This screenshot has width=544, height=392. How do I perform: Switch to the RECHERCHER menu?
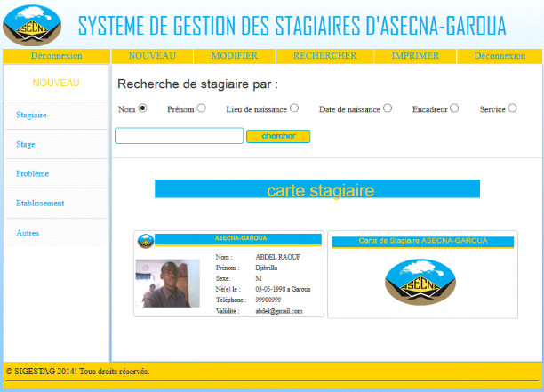coord(324,56)
